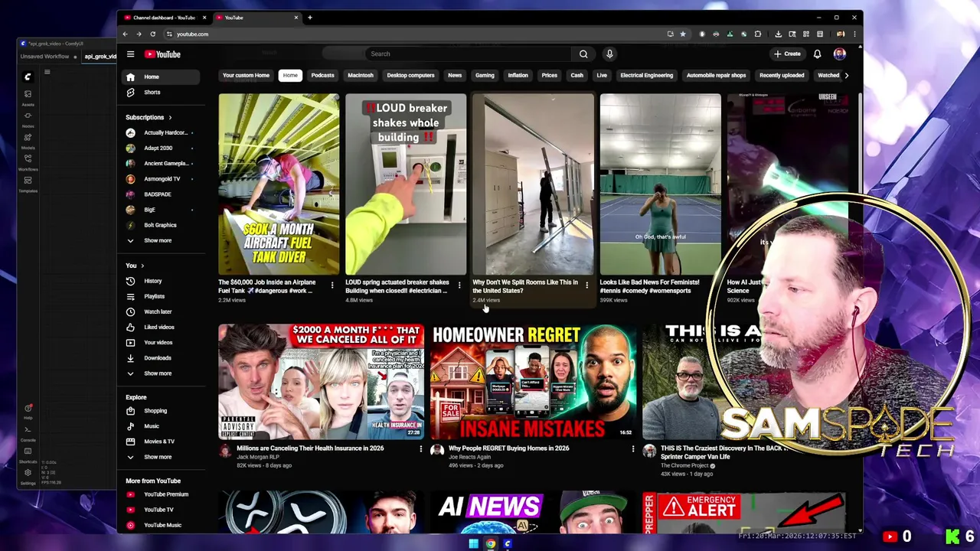980x551 pixels.
Task: Open options for Health Insurance video
Action: (x=420, y=449)
